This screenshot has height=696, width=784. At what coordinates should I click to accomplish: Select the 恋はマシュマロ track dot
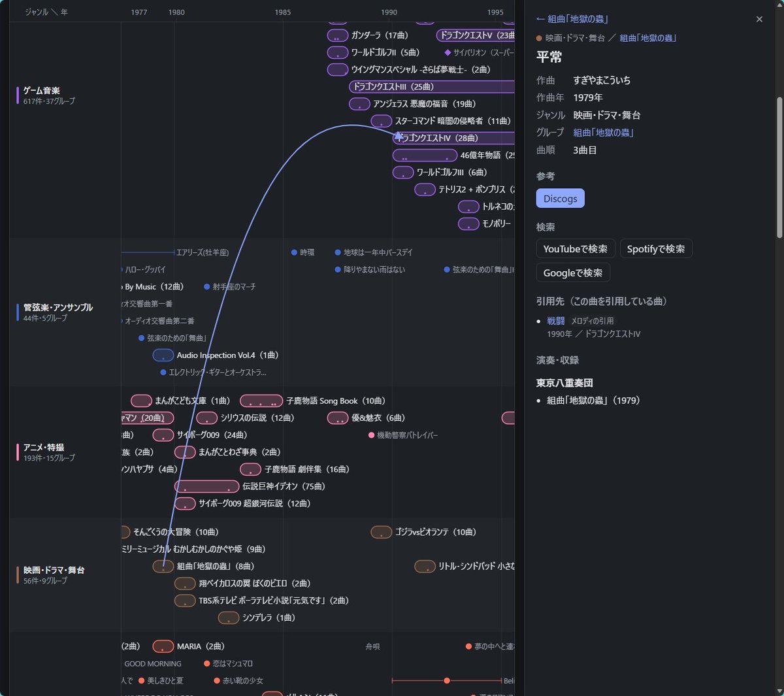[x=207, y=663]
